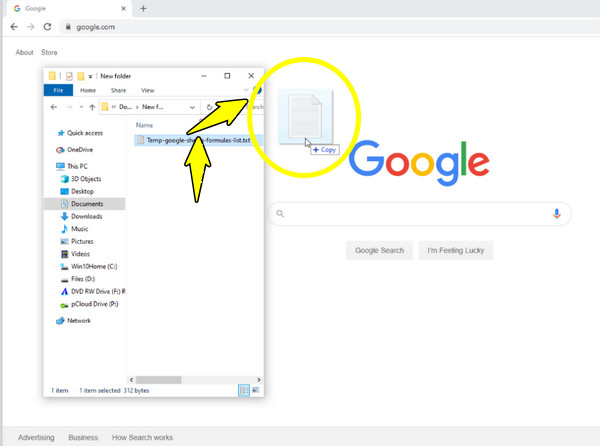Open the Share ribbon tab
This screenshot has width=600, height=446.
(x=118, y=90)
